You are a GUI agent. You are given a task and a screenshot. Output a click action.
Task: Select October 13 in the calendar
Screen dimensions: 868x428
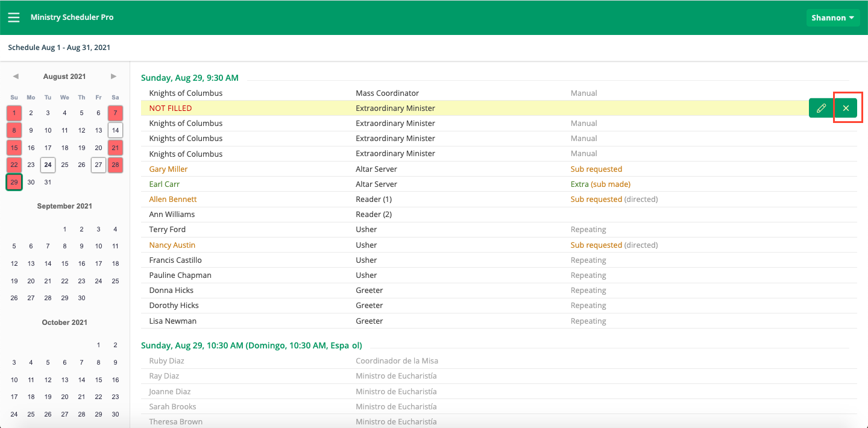click(64, 380)
